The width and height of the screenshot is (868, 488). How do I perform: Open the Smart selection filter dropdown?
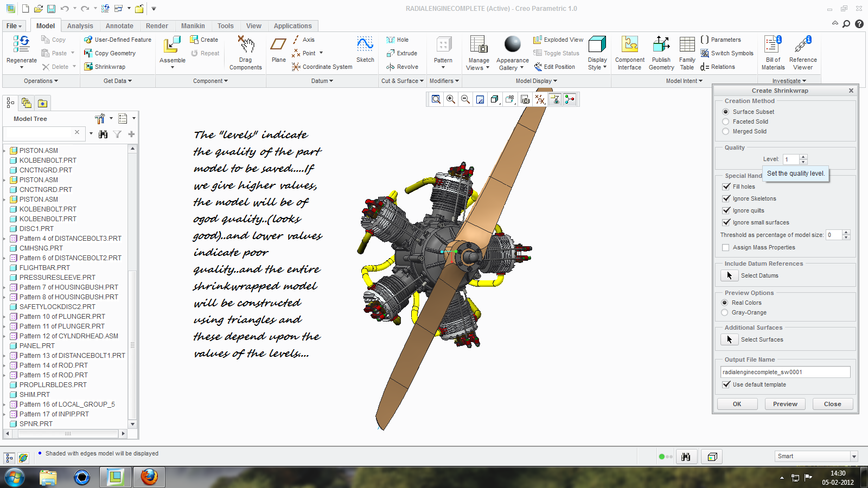(x=854, y=457)
